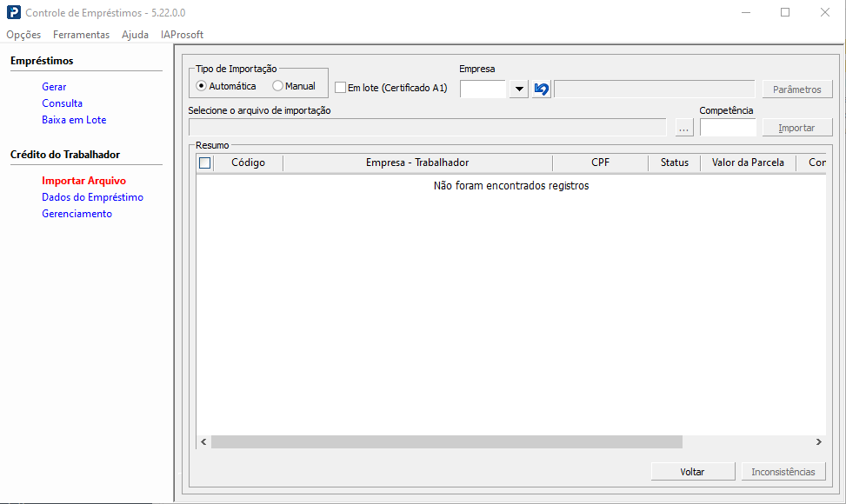The image size is (846, 504).
Task: Minimize the Controle de Empréstimos window
Action: (746, 12)
